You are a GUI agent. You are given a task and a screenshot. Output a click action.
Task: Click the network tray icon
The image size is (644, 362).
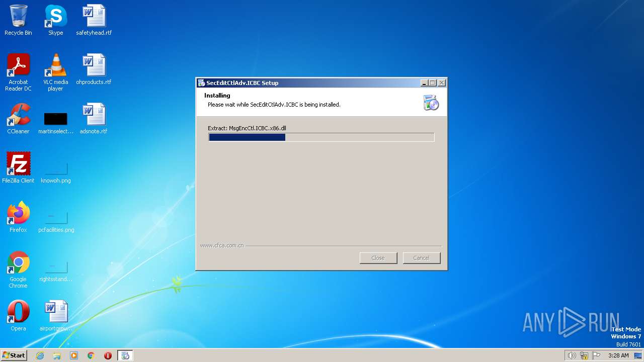pos(584,355)
